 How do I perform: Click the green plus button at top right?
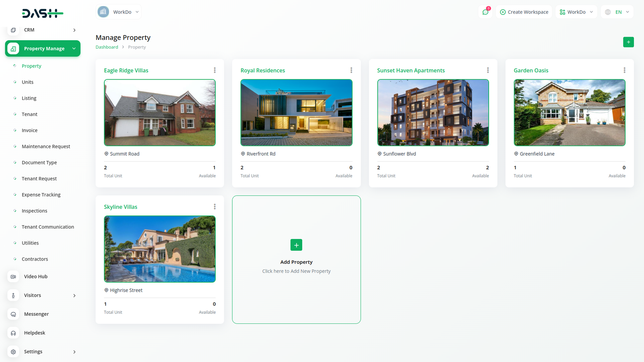(x=628, y=42)
